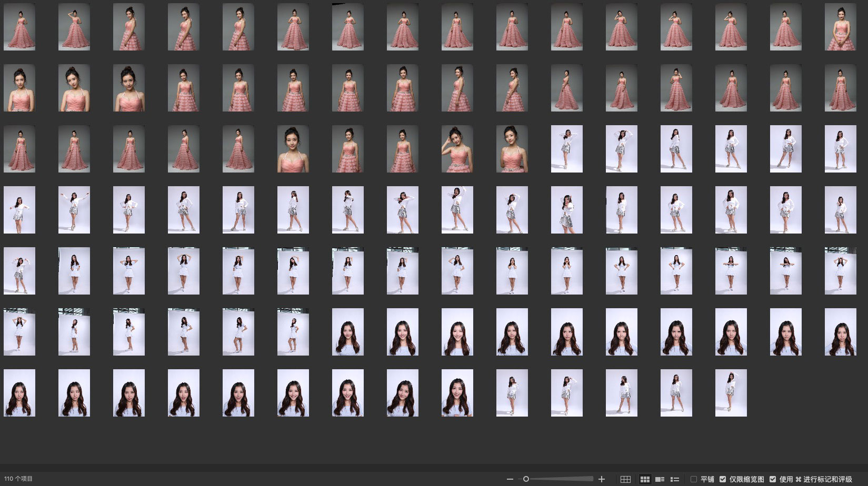Screen dimensions: 868x486
Task: Toggle 使用 ⌘ 进行标记和评级 checkbox
Action: [x=773, y=479]
